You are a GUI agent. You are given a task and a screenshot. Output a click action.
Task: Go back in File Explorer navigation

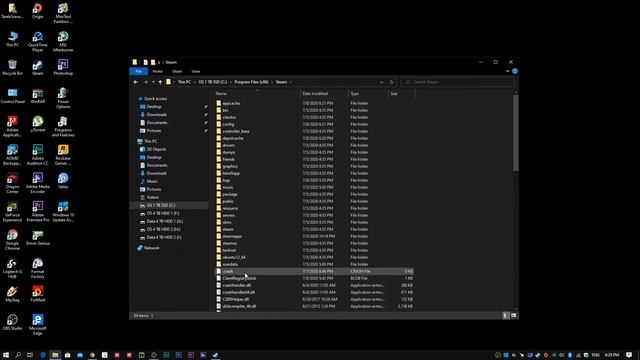(x=136, y=82)
